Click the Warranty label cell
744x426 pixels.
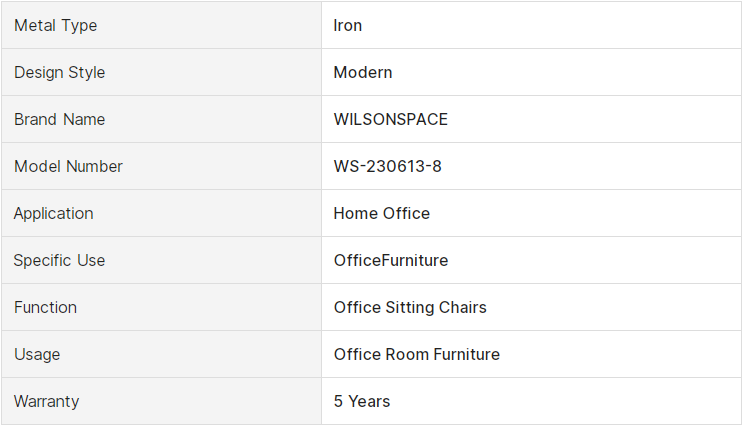pos(161,401)
